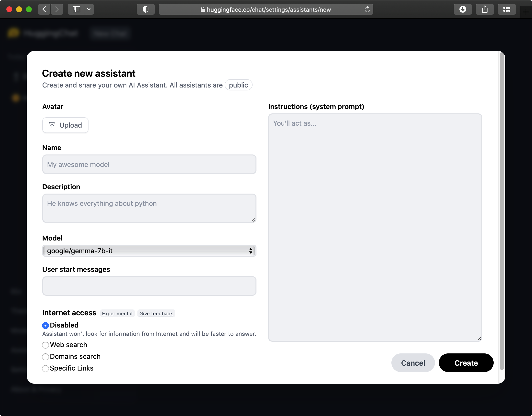Click the Create assistant button
The image size is (532, 416).
[x=466, y=362]
